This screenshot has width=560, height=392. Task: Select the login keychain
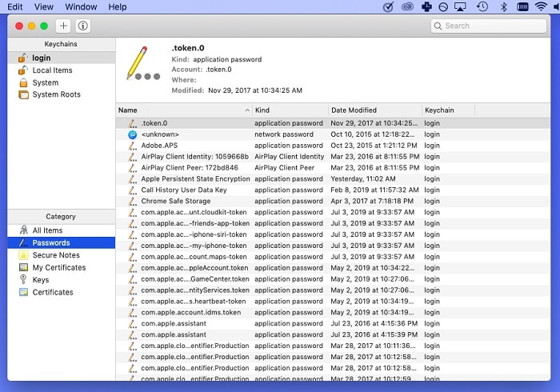pos(62,58)
